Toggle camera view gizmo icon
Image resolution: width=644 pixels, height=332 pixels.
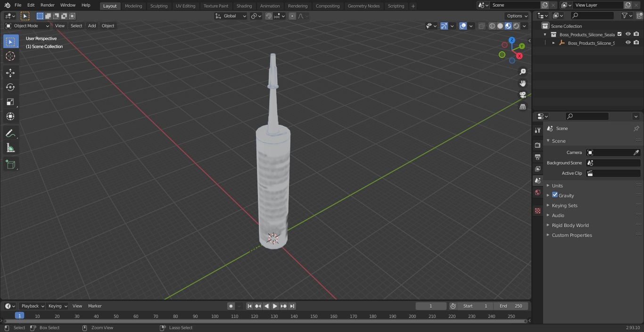(x=522, y=95)
